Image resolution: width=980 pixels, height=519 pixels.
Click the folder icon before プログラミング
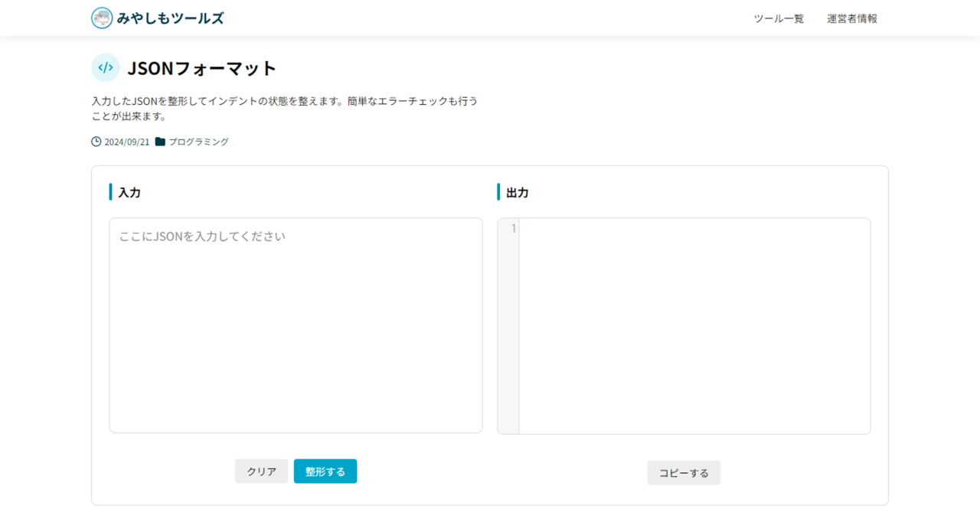160,142
